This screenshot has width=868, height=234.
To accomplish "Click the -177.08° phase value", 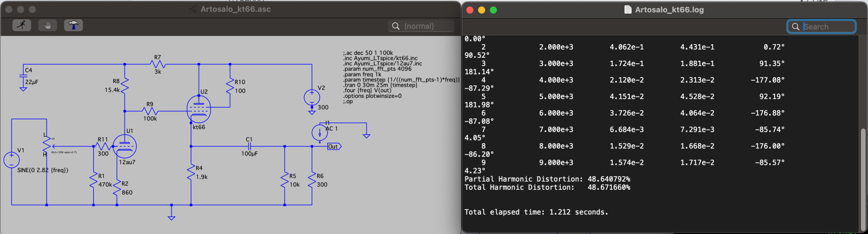I will (768, 80).
